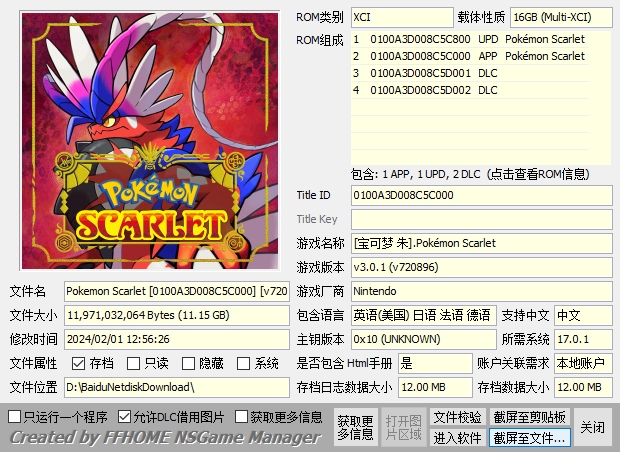Click the Pokémon Scarlet cover art thumbnail

tap(147, 140)
